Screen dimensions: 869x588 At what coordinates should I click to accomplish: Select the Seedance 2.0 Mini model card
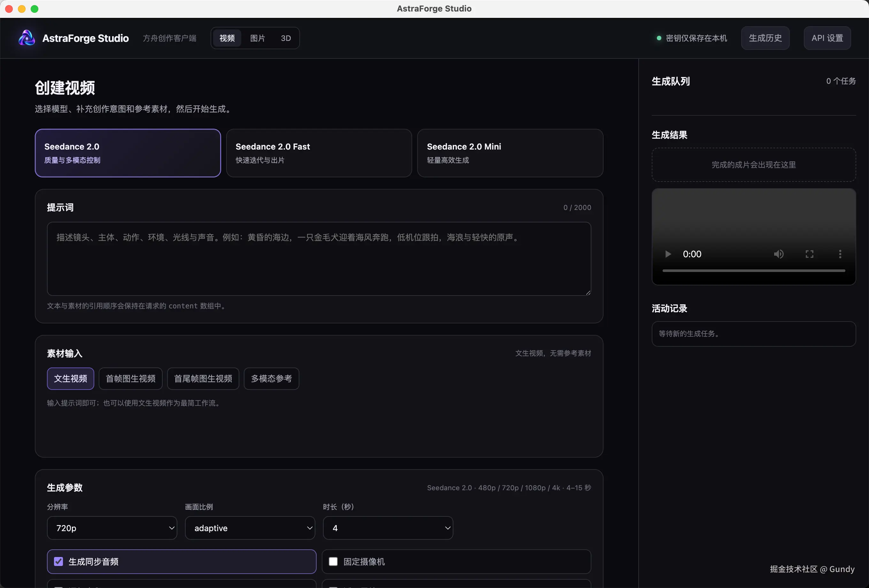point(510,153)
